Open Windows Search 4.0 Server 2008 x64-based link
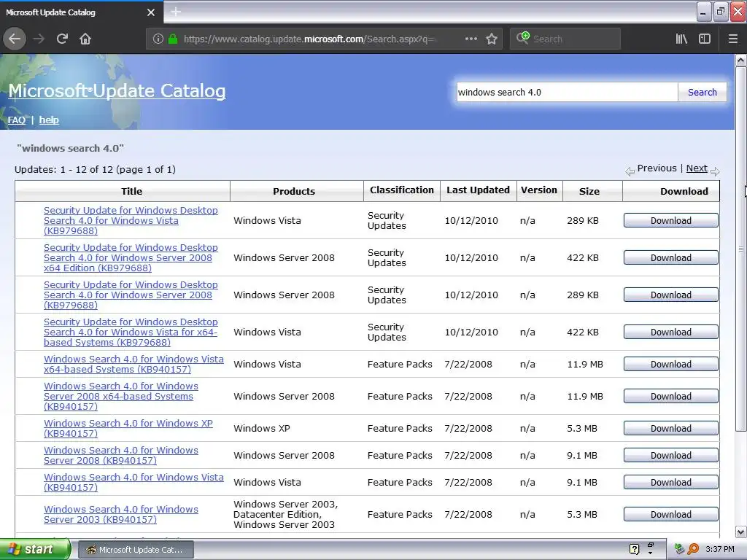Viewport: 747px width, 560px height. click(121, 396)
